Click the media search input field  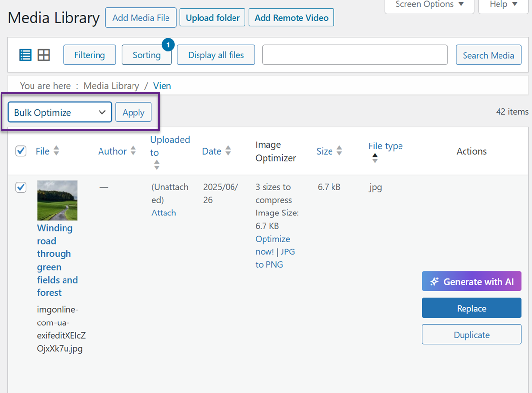[354, 55]
